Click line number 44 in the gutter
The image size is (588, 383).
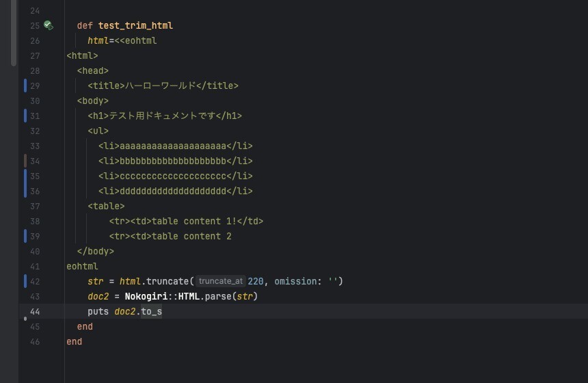(35, 311)
